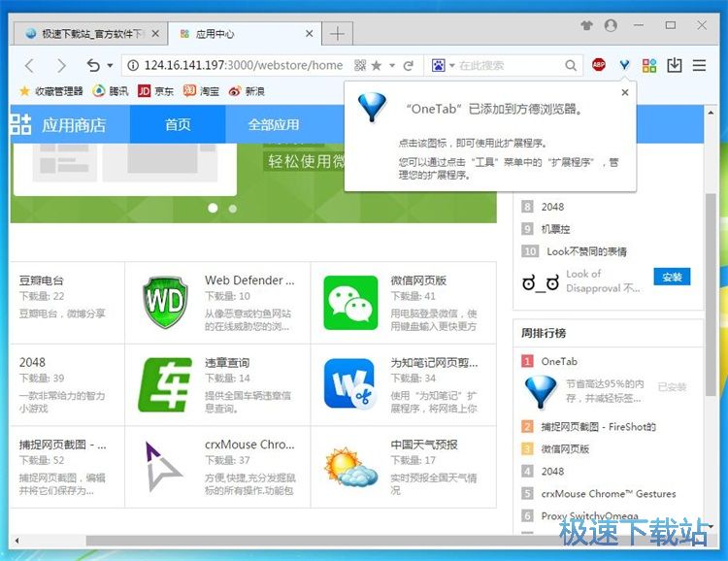Image resolution: width=728 pixels, height=561 pixels.
Task: Click the 应用商店 logo
Action: pyautogui.click(x=58, y=124)
